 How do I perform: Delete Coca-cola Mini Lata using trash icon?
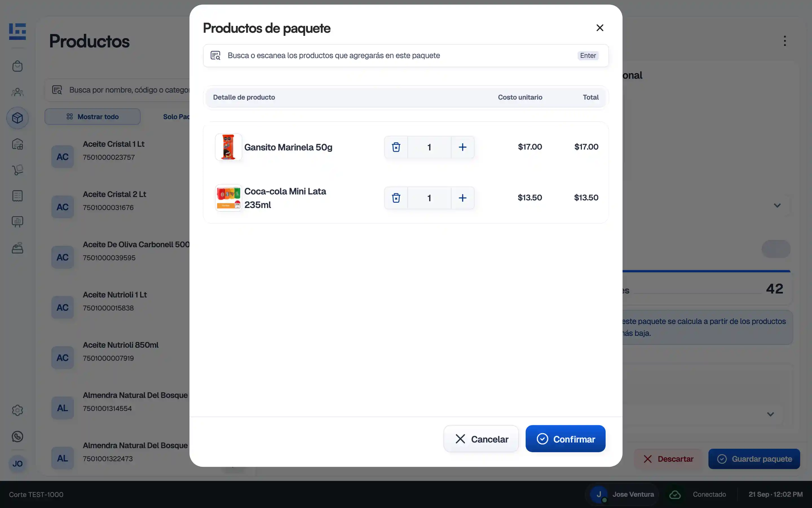pyautogui.click(x=396, y=198)
